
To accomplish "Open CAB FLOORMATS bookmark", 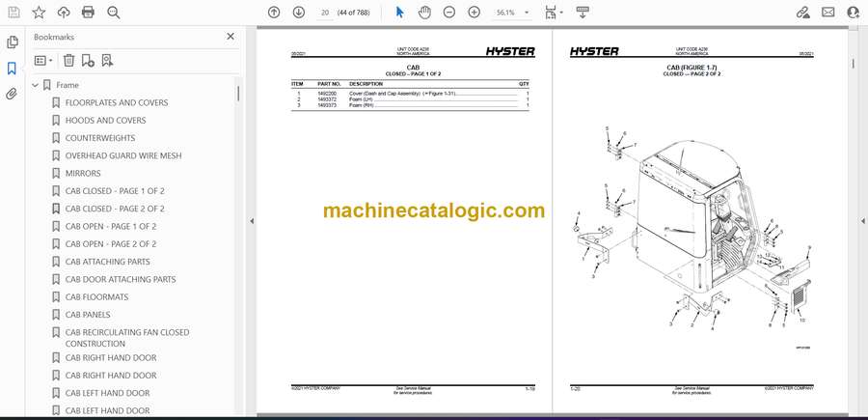I will [96, 297].
